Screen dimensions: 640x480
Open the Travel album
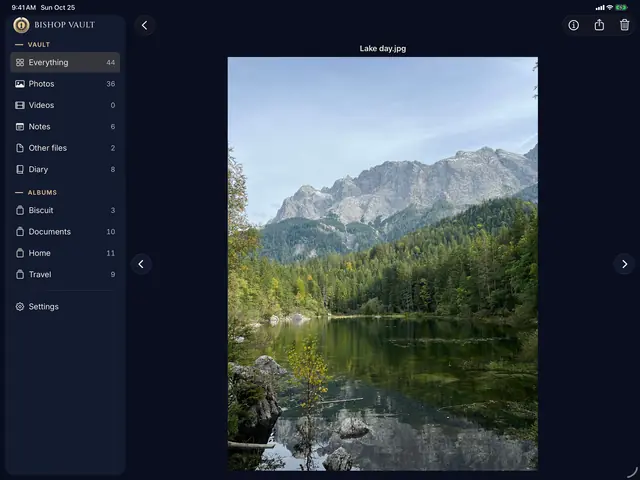[x=65, y=274]
